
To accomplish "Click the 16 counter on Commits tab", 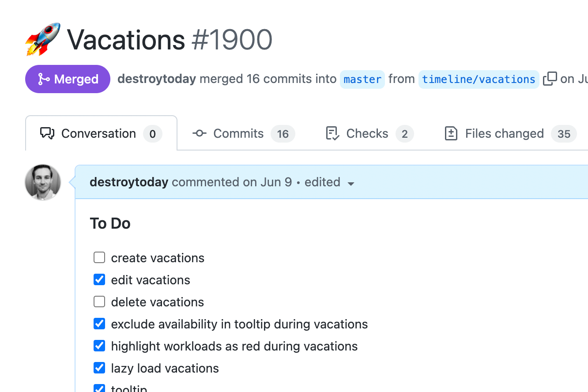I will tap(283, 134).
